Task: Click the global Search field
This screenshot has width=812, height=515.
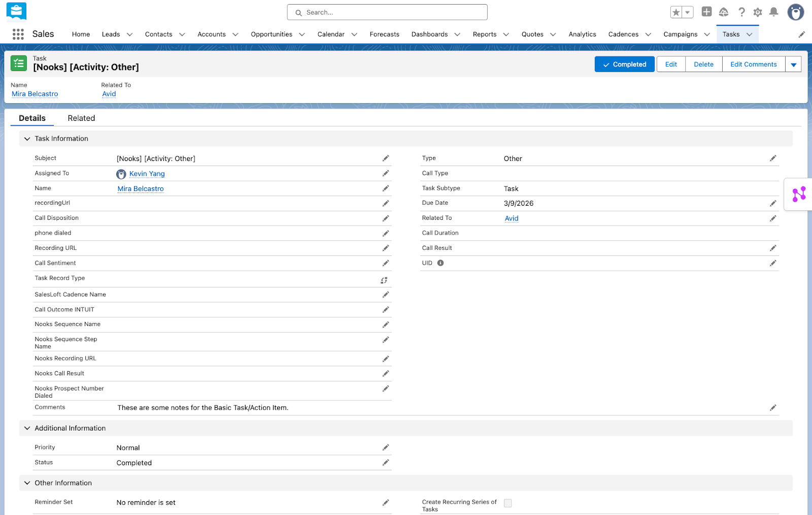Action: pyautogui.click(x=387, y=12)
